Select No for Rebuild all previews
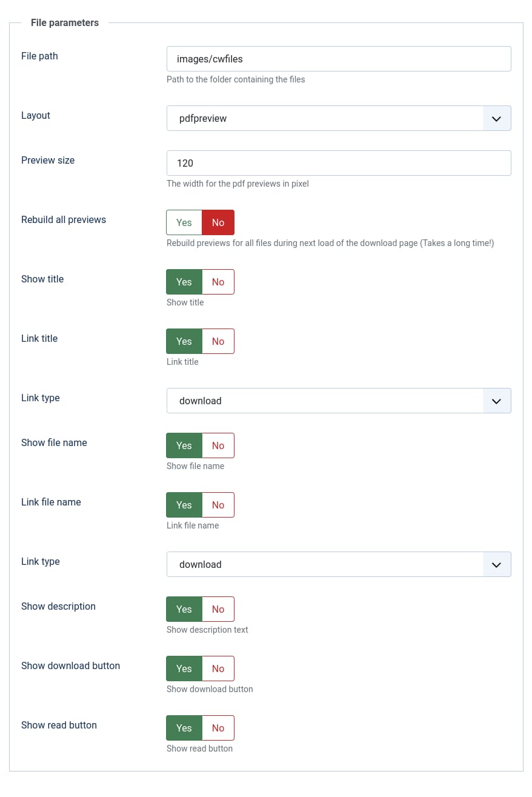Image resolution: width=532 pixels, height=797 pixels. click(x=218, y=222)
